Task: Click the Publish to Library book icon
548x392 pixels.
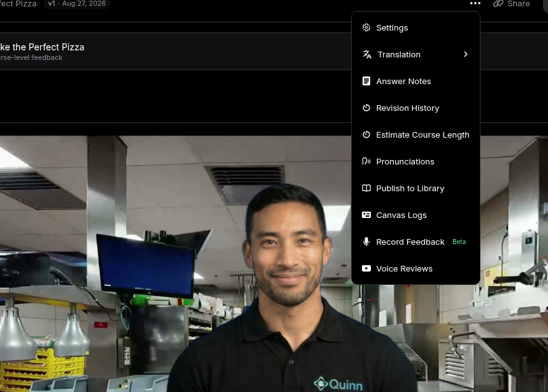Action: [x=366, y=188]
